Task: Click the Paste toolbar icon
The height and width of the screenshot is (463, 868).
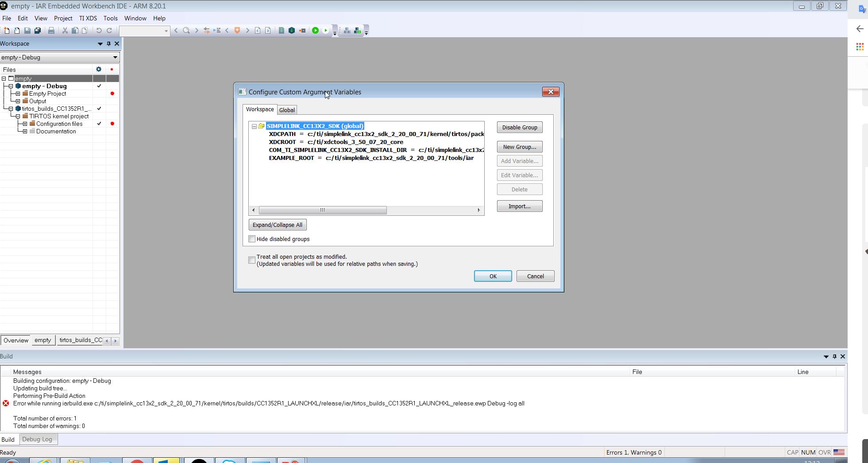Action: [85, 31]
